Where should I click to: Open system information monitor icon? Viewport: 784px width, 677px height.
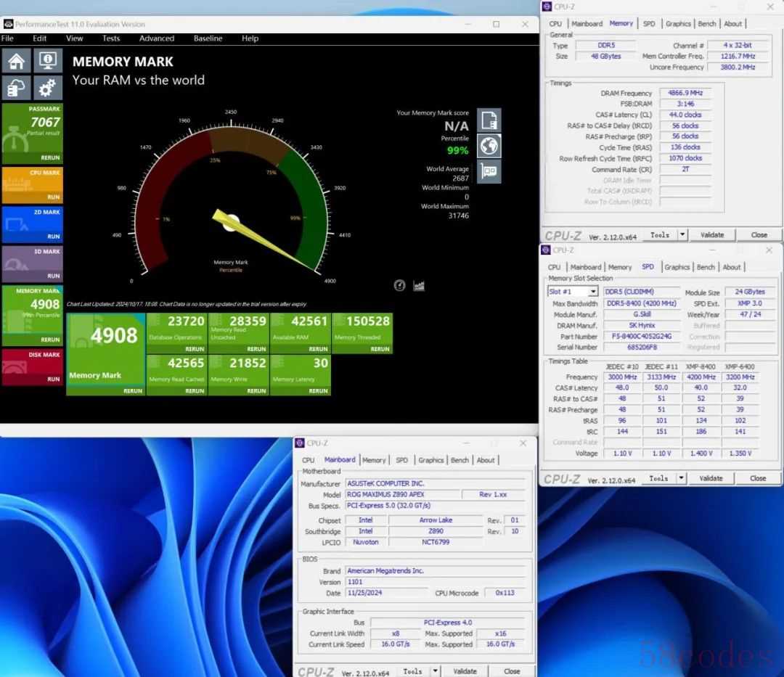coord(47,61)
